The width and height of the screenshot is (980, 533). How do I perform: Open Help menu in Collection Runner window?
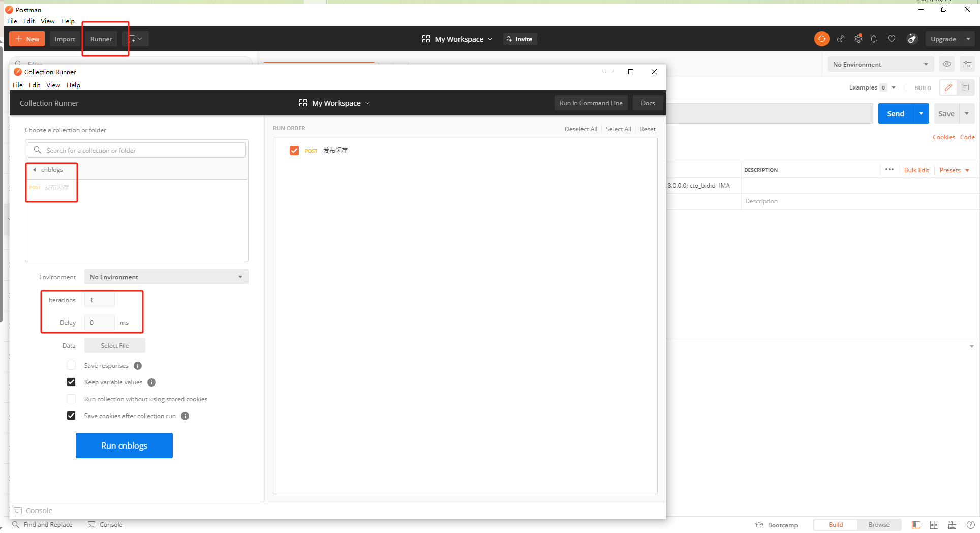click(73, 85)
